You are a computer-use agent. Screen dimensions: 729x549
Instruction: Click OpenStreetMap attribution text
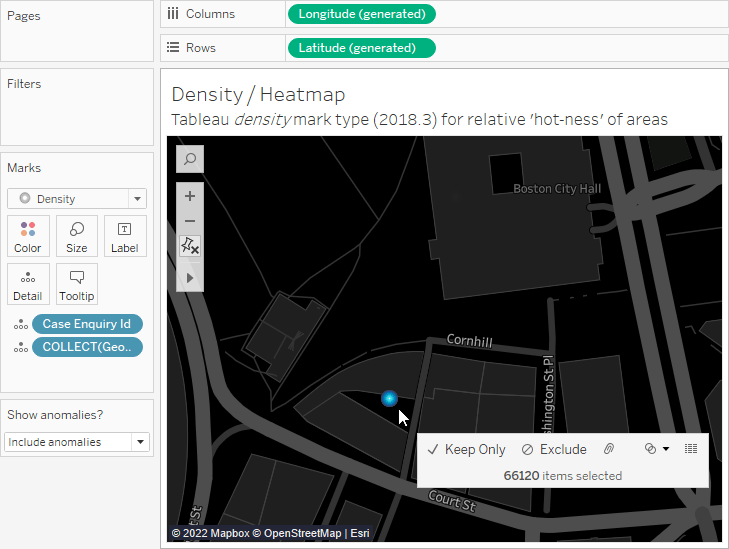coord(302,533)
